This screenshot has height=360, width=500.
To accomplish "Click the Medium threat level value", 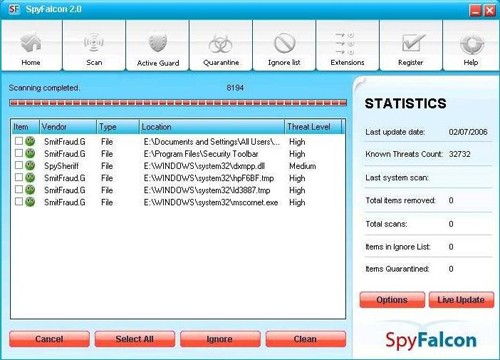I will coord(303,166).
